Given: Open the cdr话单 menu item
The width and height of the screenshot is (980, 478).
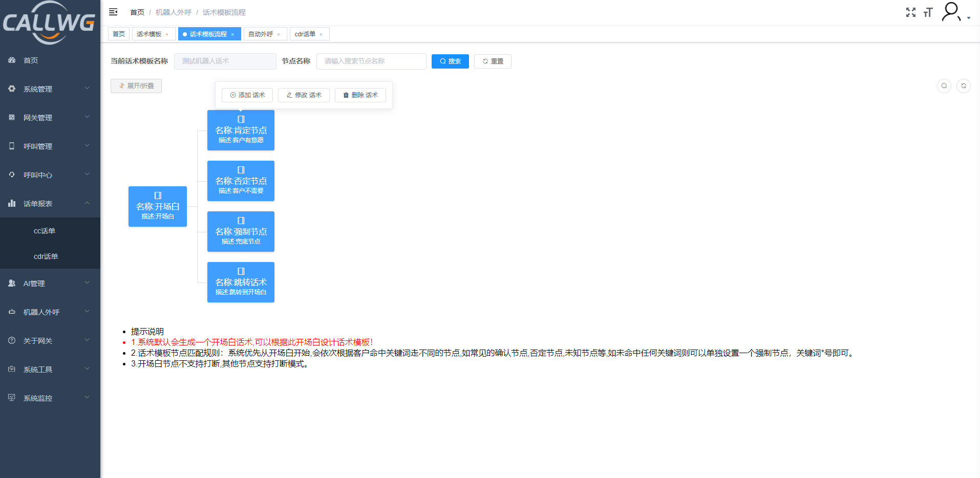Looking at the screenshot, I should [x=45, y=256].
